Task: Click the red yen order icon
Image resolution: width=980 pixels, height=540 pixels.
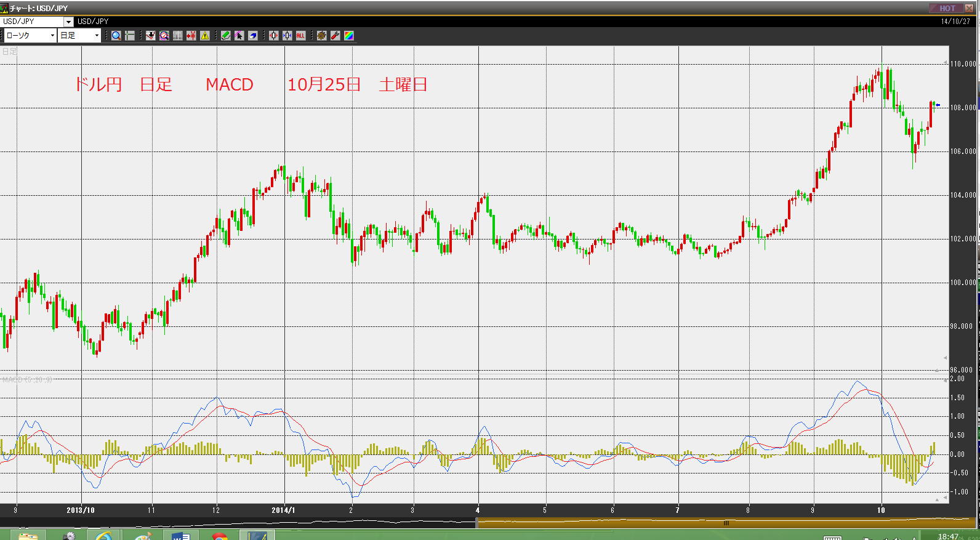Action: click(191, 36)
